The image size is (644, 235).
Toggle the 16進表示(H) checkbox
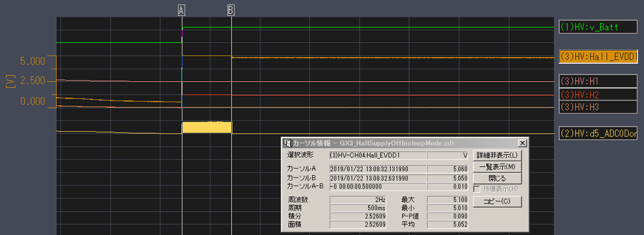(477, 189)
